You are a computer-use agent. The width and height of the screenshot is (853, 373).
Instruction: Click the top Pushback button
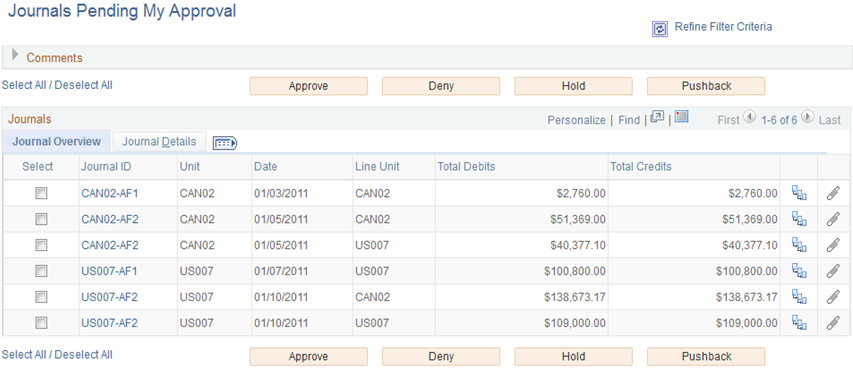point(706,86)
